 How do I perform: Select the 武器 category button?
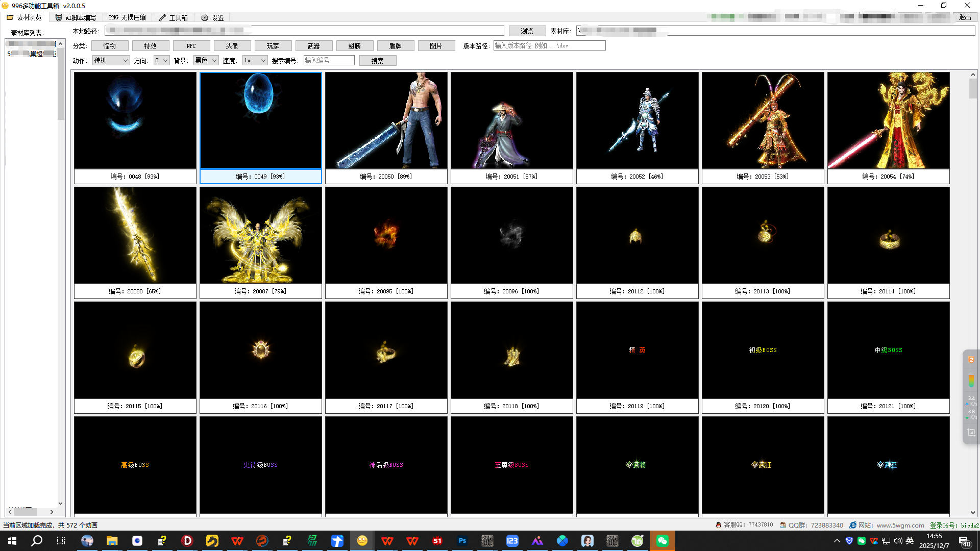click(x=313, y=46)
